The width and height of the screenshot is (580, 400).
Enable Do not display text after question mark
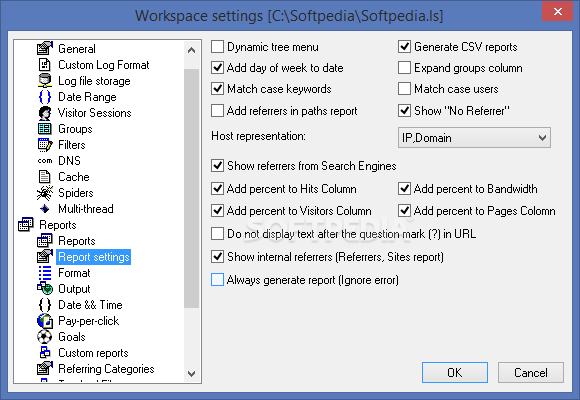(x=218, y=234)
